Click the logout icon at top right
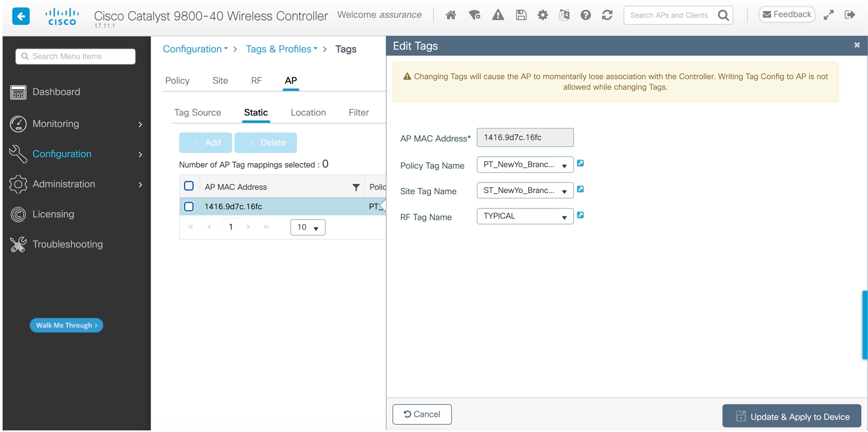Screen dimensions: 868x432 850,15
